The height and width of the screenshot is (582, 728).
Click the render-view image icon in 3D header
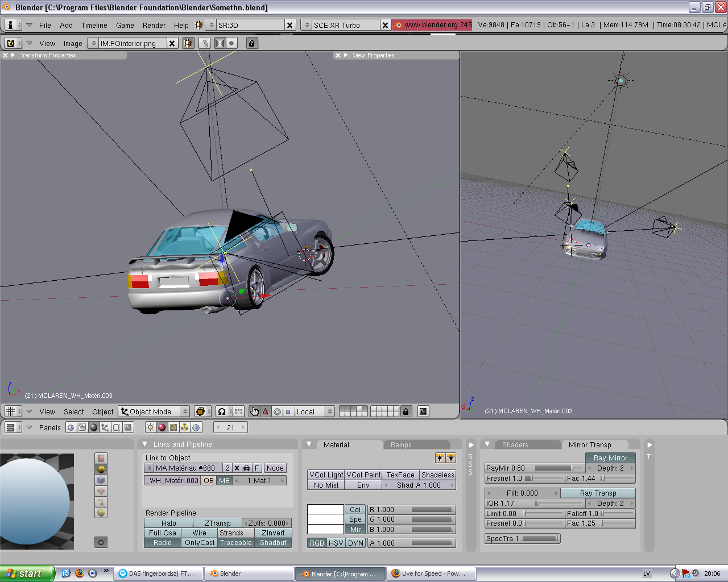pyautogui.click(x=423, y=411)
